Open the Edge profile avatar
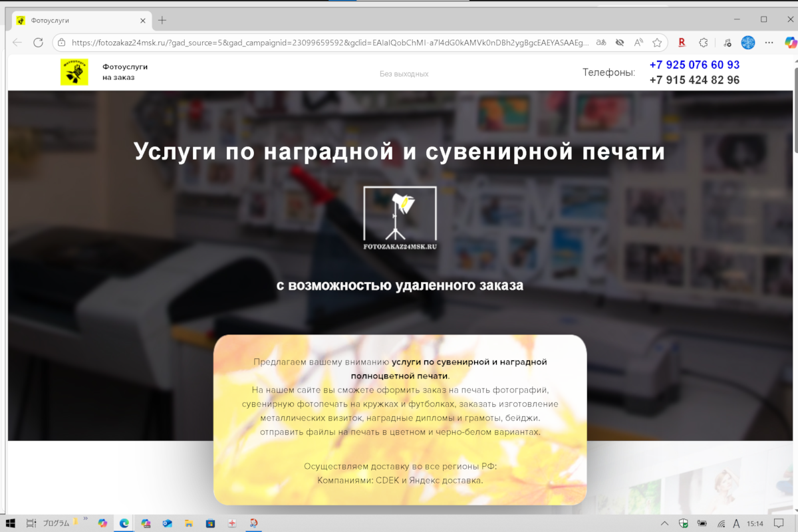 [748, 42]
